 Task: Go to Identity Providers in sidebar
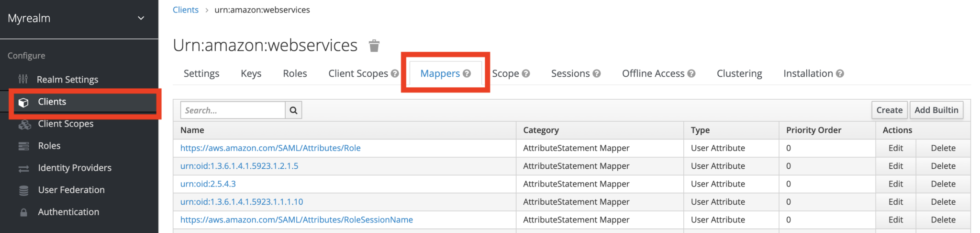[x=75, y=168]
